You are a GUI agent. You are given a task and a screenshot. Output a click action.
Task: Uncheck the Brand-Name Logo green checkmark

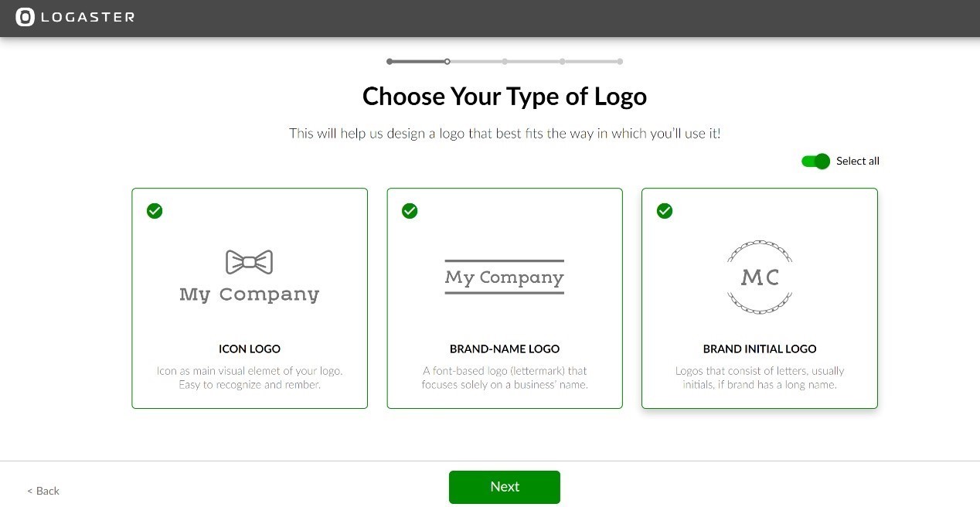410,211
